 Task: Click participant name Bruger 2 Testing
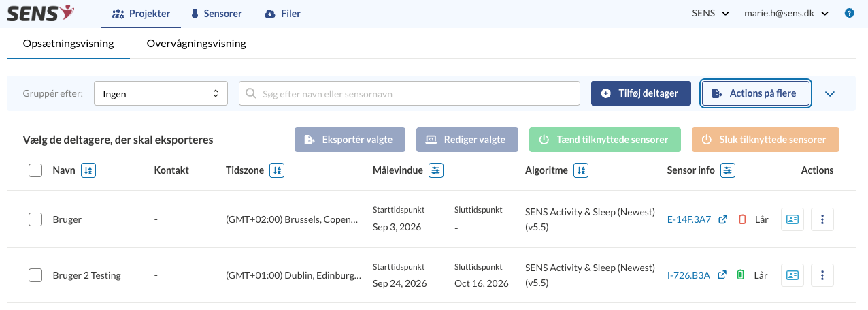[86, 275]
